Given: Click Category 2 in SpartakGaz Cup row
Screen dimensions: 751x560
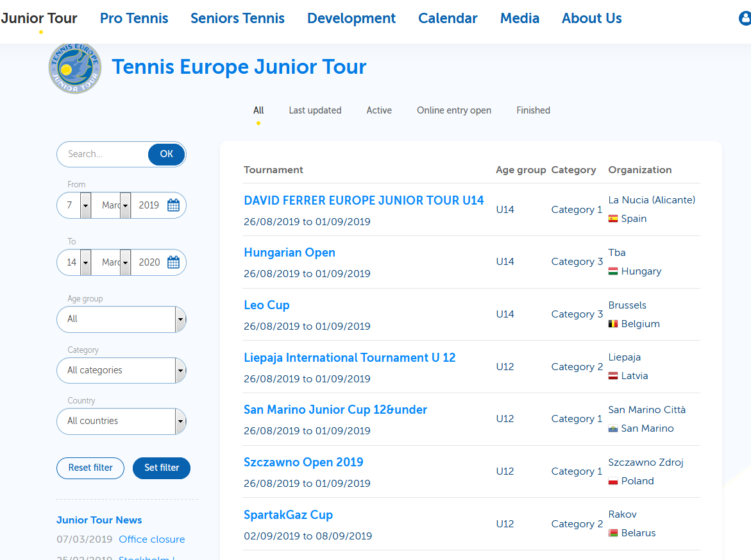Looking at the screenshot, I should [577, 524].
